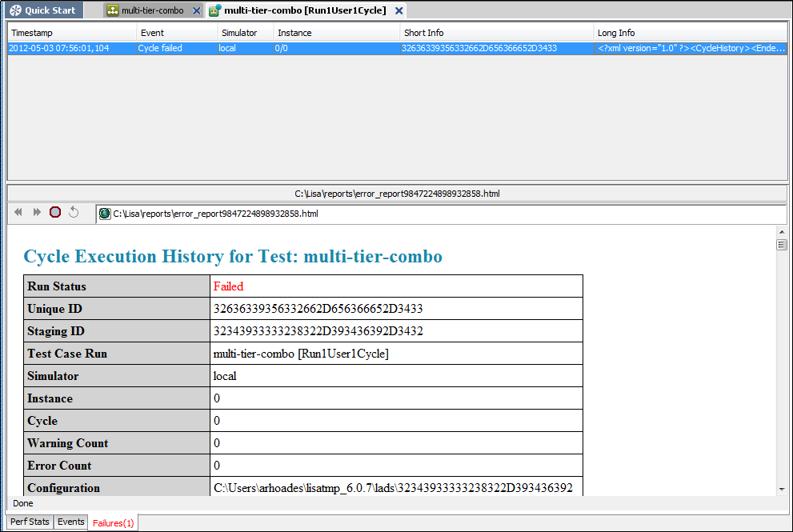Click the forward navigation arrow
This screenshot has height=532, width=793.
click(x=36, y=212)
